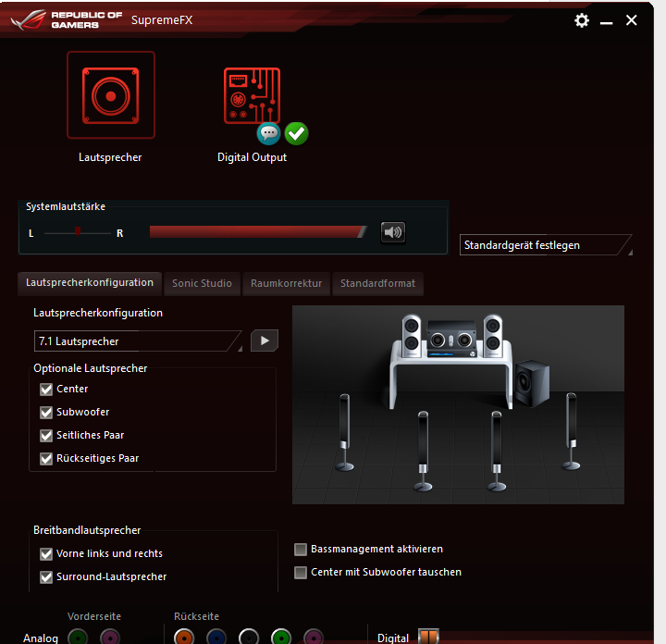666x644 pixels.
Task: Uncheck the Seitliches Paar checkbox
Action: pos(46,436)
